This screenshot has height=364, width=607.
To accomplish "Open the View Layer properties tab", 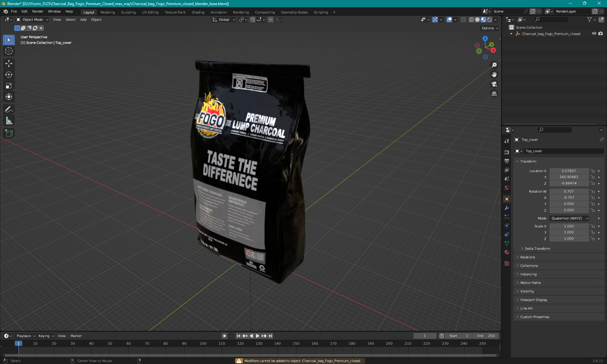I will (x=507, y=170).
